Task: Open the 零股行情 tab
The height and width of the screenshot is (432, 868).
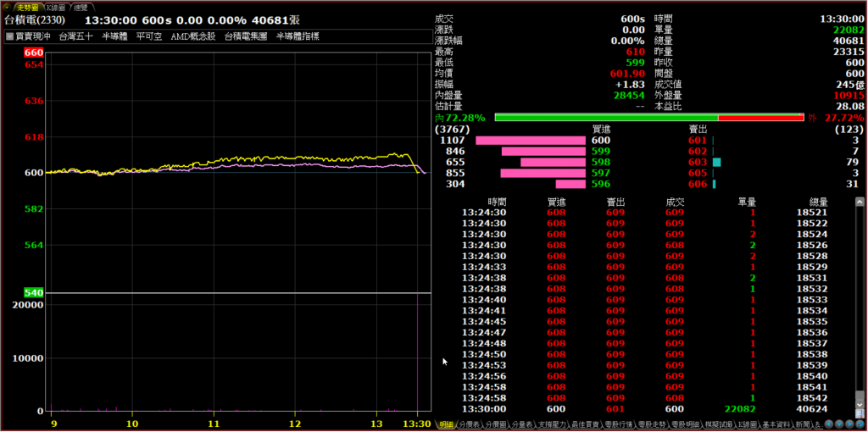Action: click(x=620, y=425)
